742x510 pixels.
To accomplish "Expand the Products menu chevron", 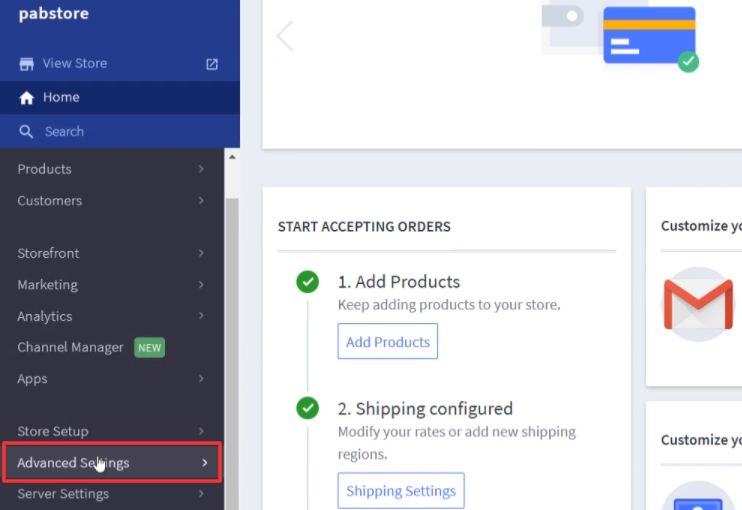I will click(x=201, y=169).
